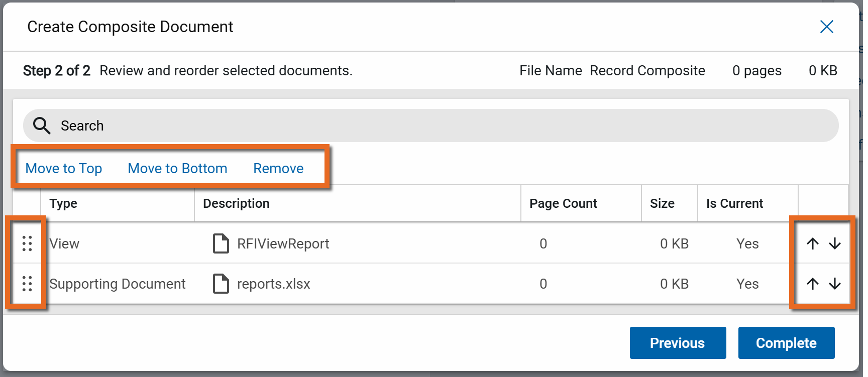Sort by the Is Current column header
Viewport: 868px width, 377px height.
pyautogui.click(x=734, y=203)
